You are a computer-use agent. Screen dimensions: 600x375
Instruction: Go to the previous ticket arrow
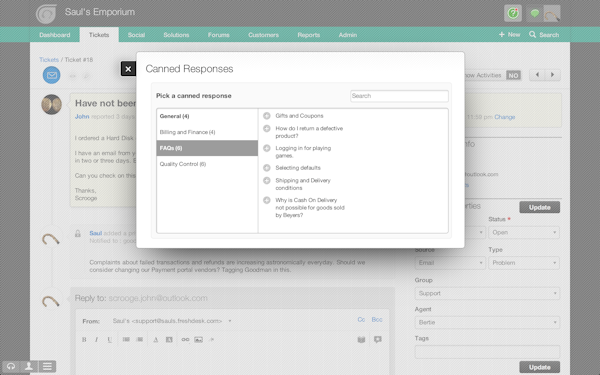[537, 75]
